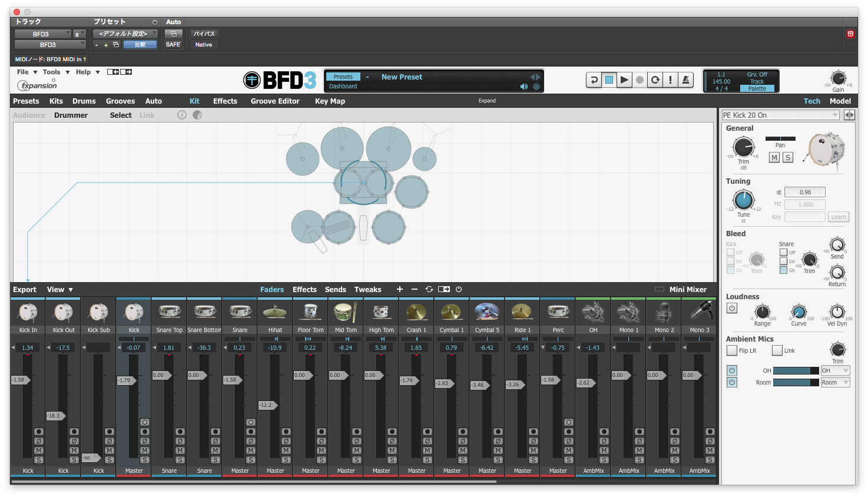Toggle the OH ambient mic power button

click(732, 370)
